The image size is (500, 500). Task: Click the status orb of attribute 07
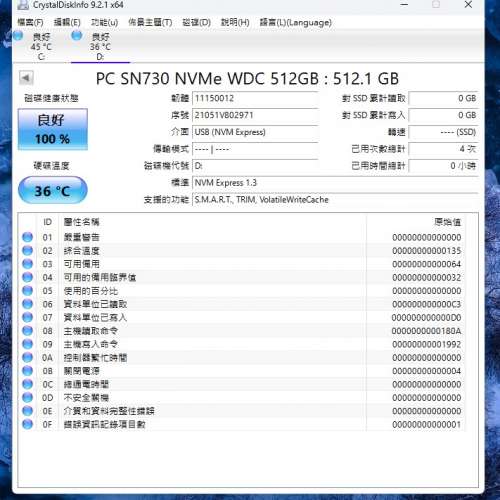[28, 317]
